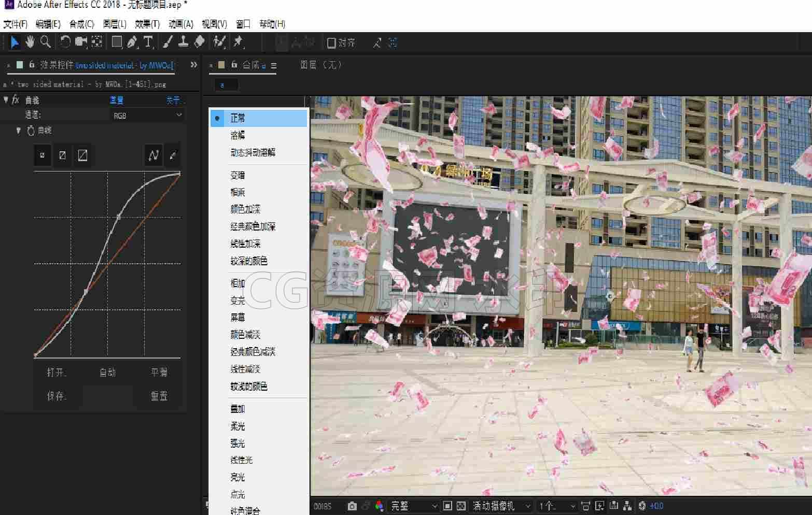The width and height of the screenshot is (812, 515).
Task: Select the Hand tool
Action: pyautogui.click(x=30, y=42)
